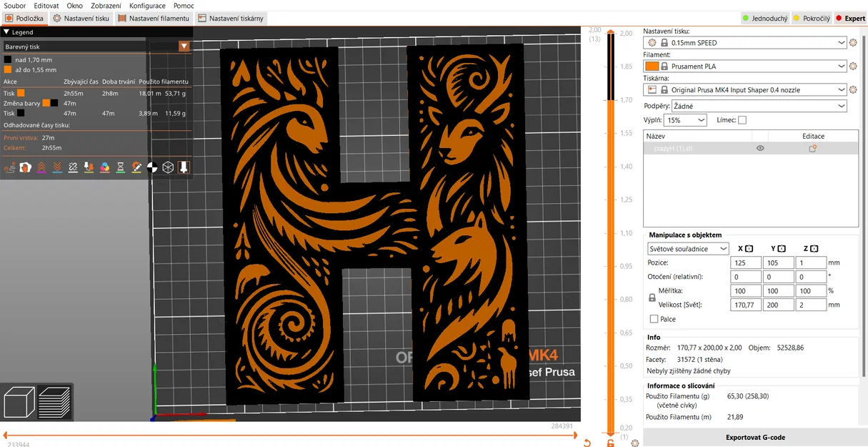Open Soubor menu
Viewport: 868px width, 447px height.
click(x=15, y=6)
